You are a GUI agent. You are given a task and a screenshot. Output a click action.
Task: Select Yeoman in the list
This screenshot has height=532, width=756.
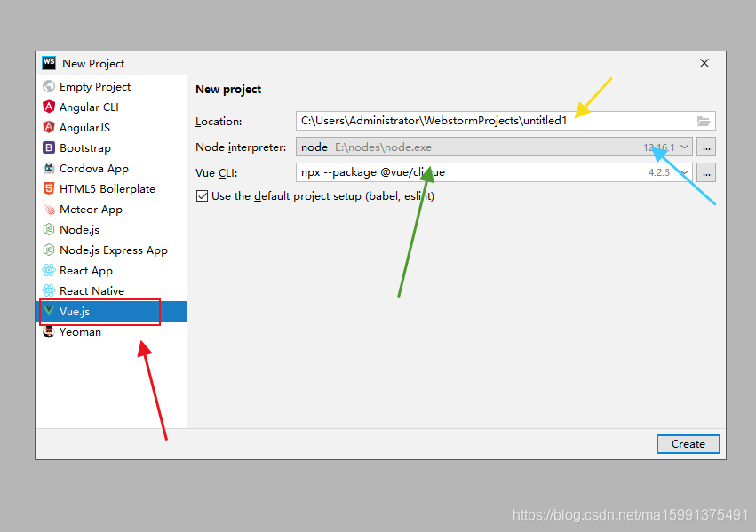pos(80,332)
